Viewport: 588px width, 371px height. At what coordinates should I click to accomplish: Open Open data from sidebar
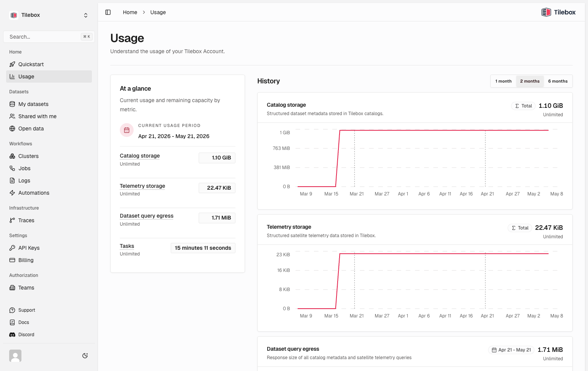49,129
